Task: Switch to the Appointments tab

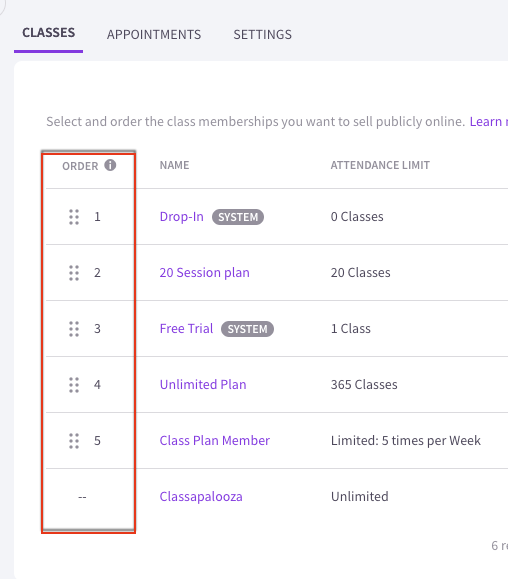Action: point(154,35)
